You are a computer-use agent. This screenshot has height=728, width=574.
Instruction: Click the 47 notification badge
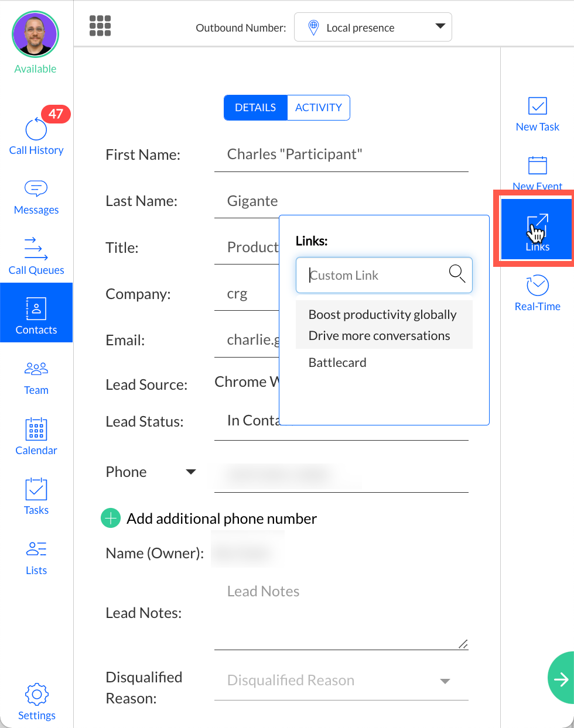[56, 114]
